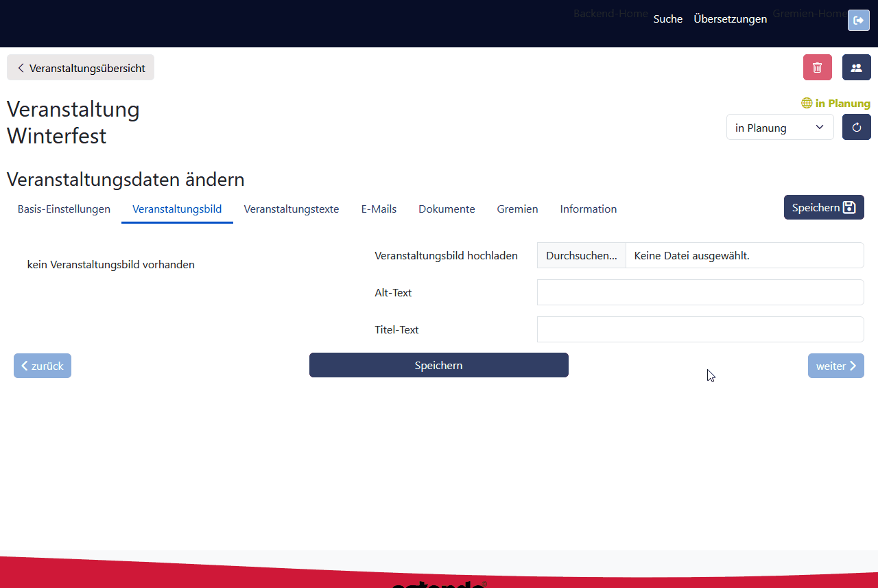The image size is (878, 588).
Task: Click into the Titel-Text field
Action: click(x=700, y=329)
